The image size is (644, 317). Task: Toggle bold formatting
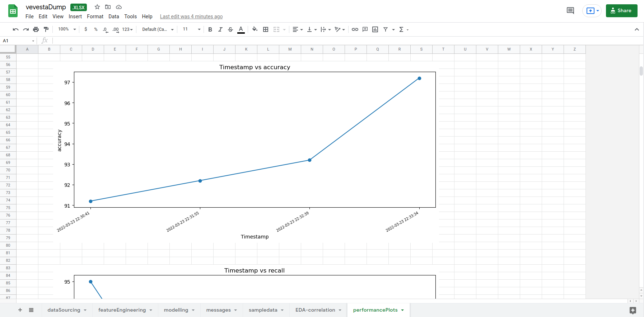(x=210, y=29)
